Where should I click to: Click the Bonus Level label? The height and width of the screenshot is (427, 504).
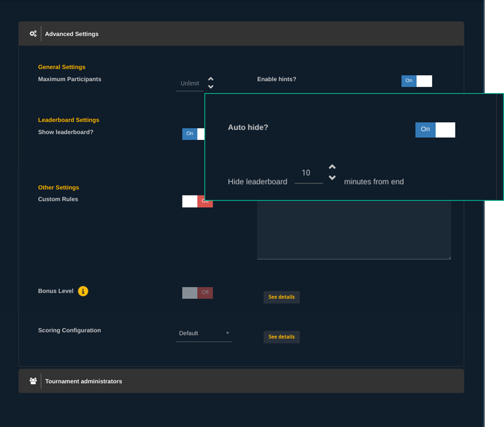[55, 291]
